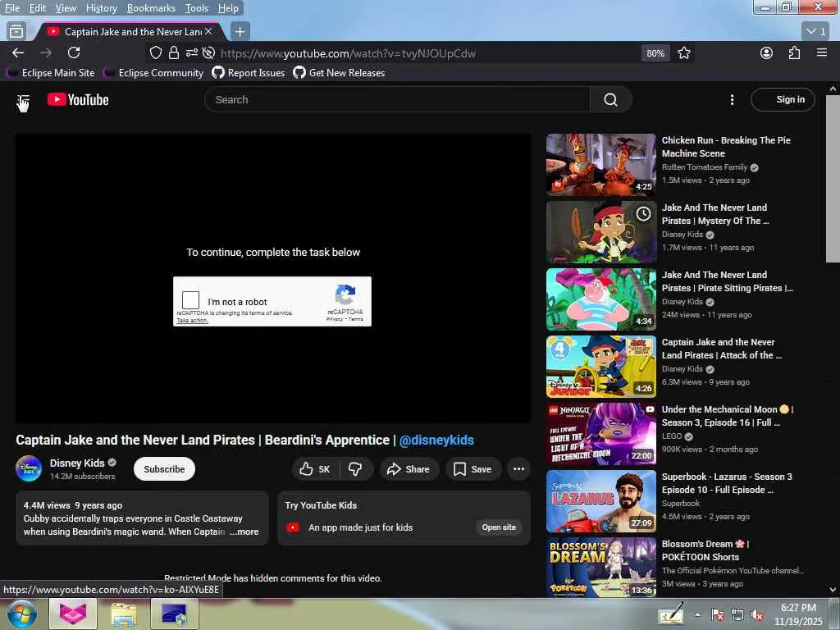Open Eclipse Community bookmark

153,73
